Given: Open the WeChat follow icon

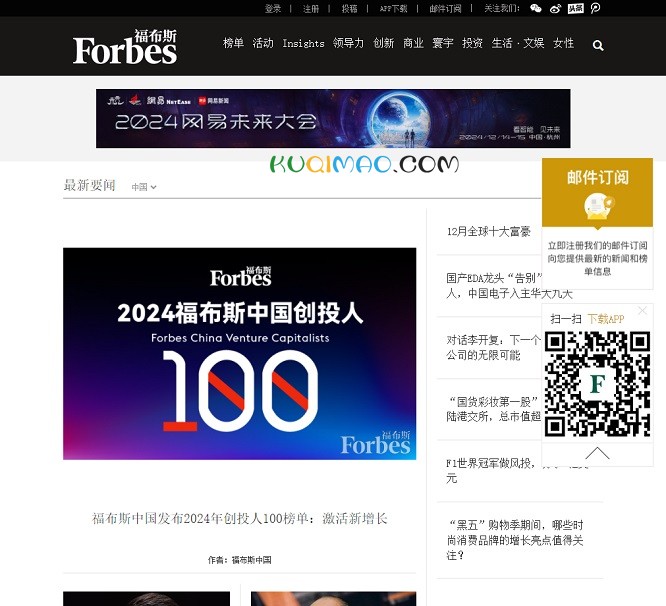Looking at the screenshot, I should [536, 8].
